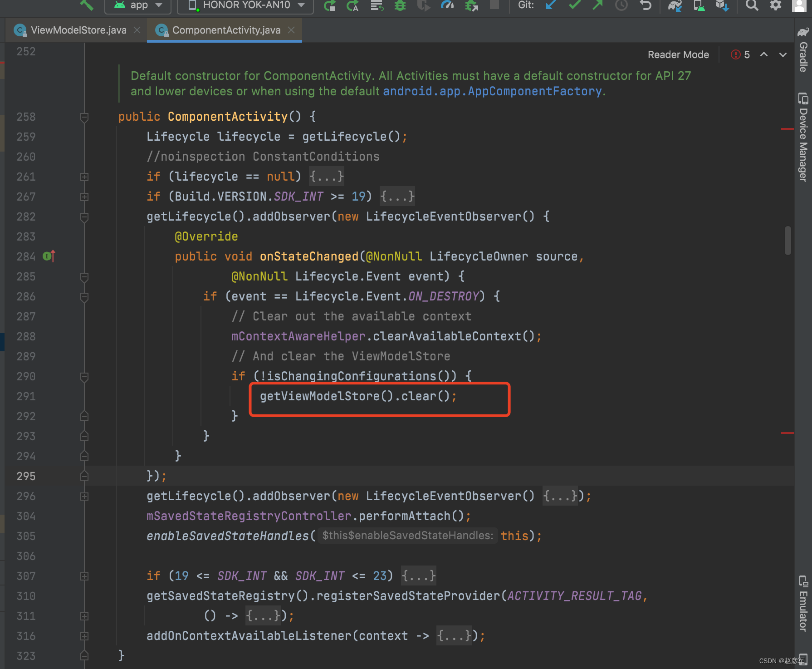Click Sync Project with Gradle Files icon

(x=675, y=5)
